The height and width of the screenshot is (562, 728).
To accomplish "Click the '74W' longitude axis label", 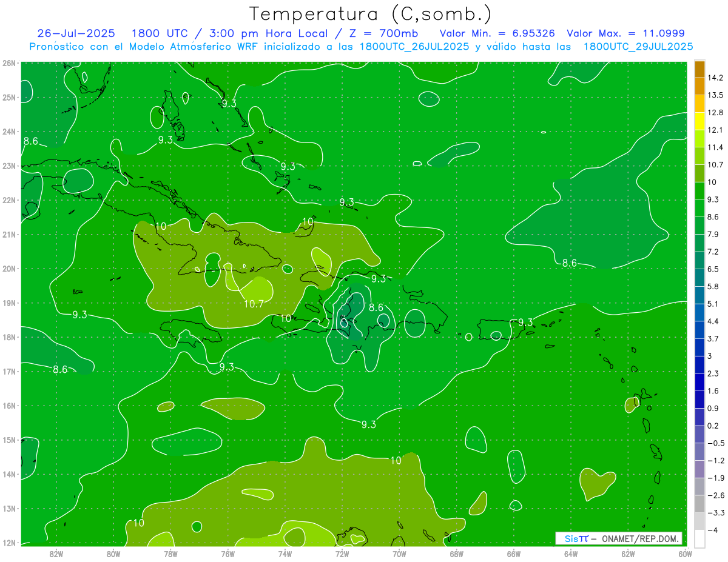I will 285,553.
